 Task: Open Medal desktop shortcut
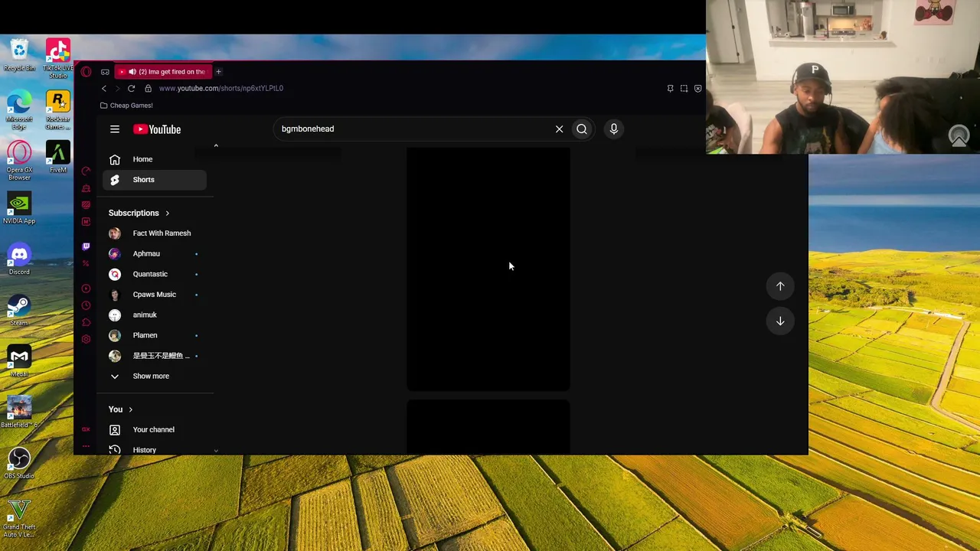19,361
